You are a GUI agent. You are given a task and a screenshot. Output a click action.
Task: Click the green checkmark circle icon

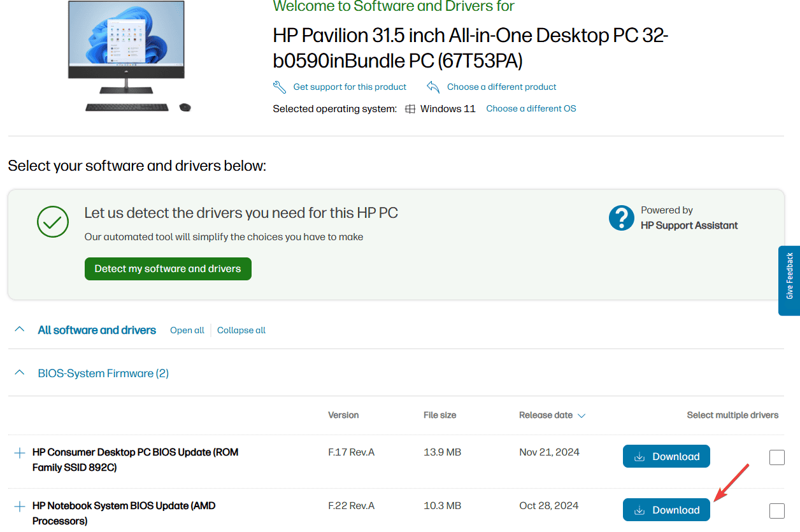tap(53, 221)
